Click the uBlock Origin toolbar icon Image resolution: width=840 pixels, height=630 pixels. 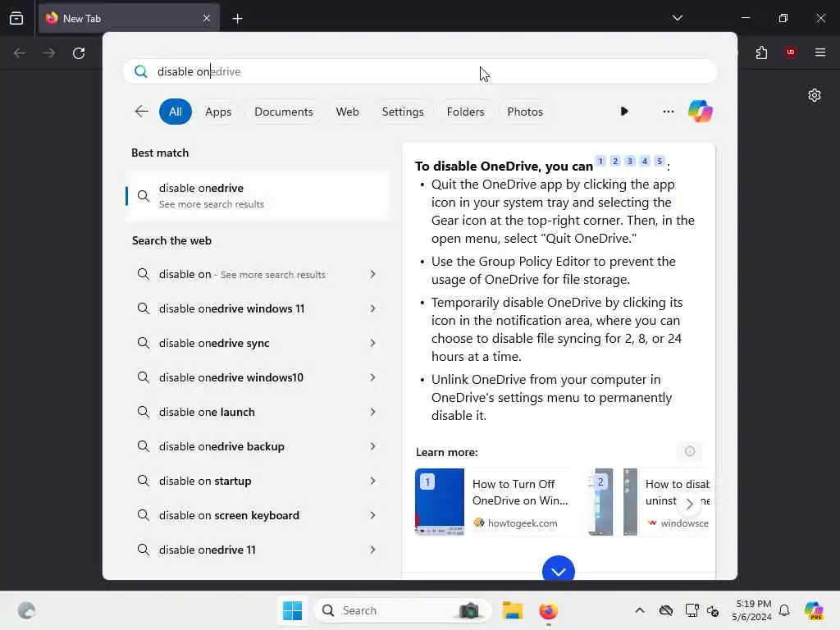pyautogui.click(x=790, y=52)
